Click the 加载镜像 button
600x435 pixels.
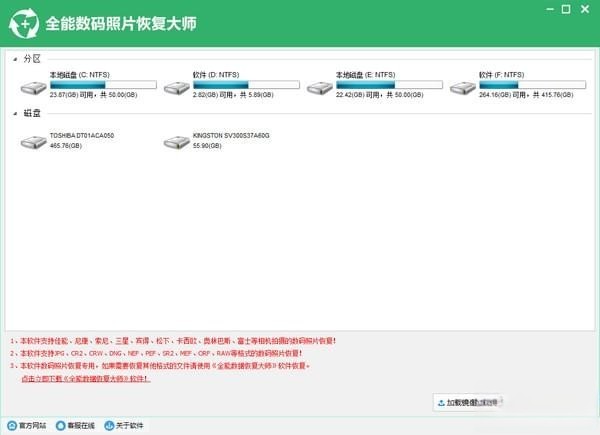pyautogui.click(x=467, y=402)
